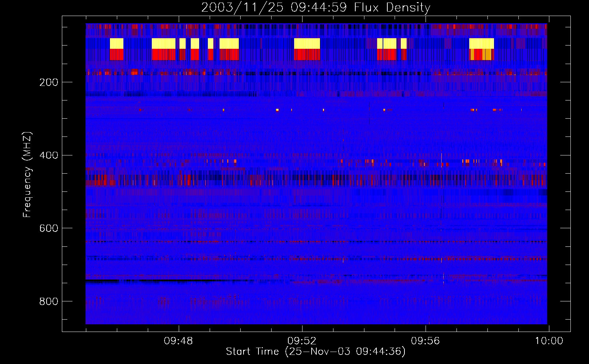
Task: Click the "09:48" time tick label
Action: click(x=178, y=341)
